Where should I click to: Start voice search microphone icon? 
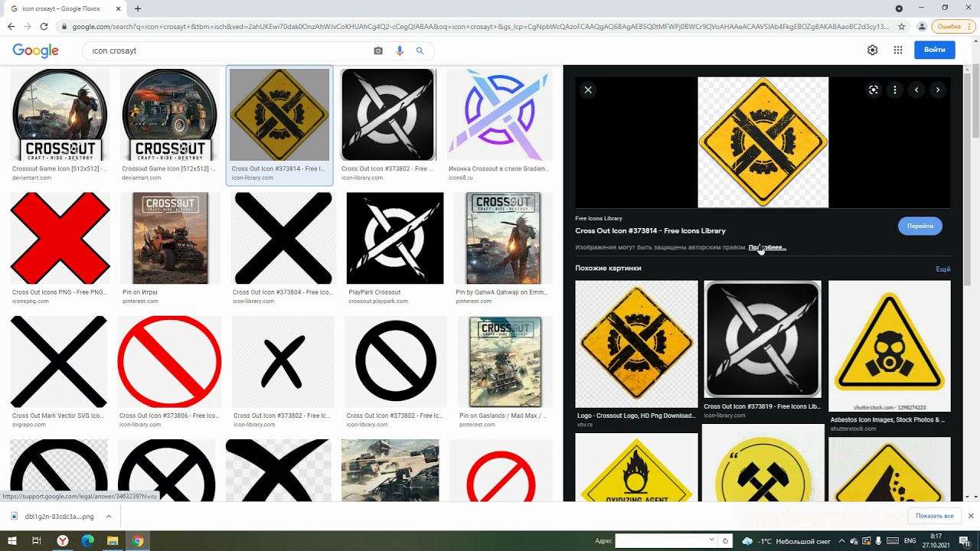pyautogui.click(x=400, y=51)
